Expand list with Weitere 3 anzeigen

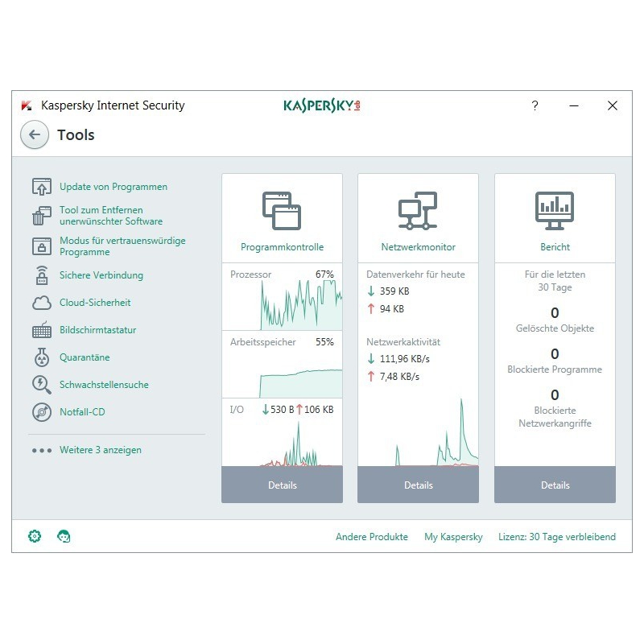[100, 450]
